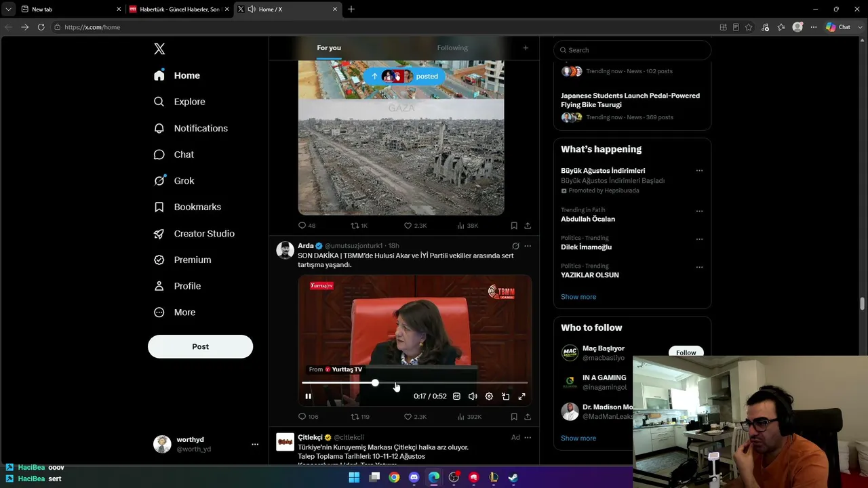This screenshot has width=868, height=488.
Task: Open Explore from the X sidebar
Action: tap(180, 102)
